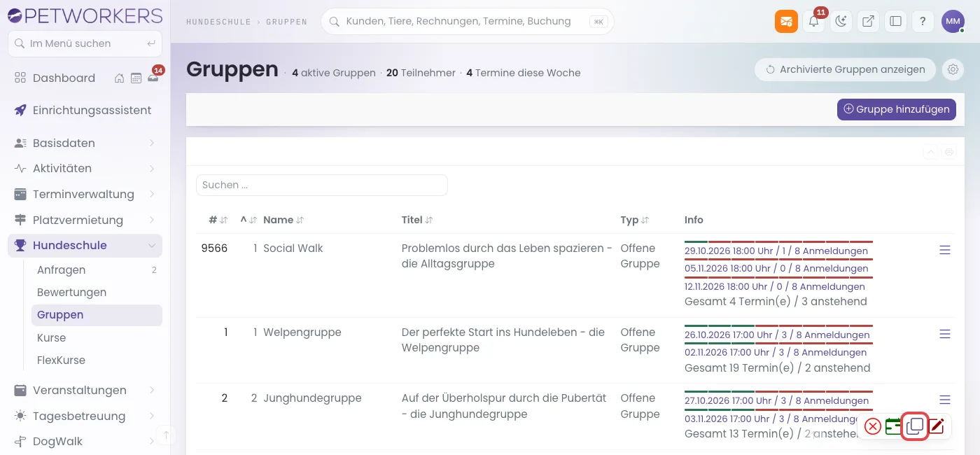Viewport: 980px width, 455px height.
Task: Toggle the sidebar layout icon
Action: coord(895,21)
